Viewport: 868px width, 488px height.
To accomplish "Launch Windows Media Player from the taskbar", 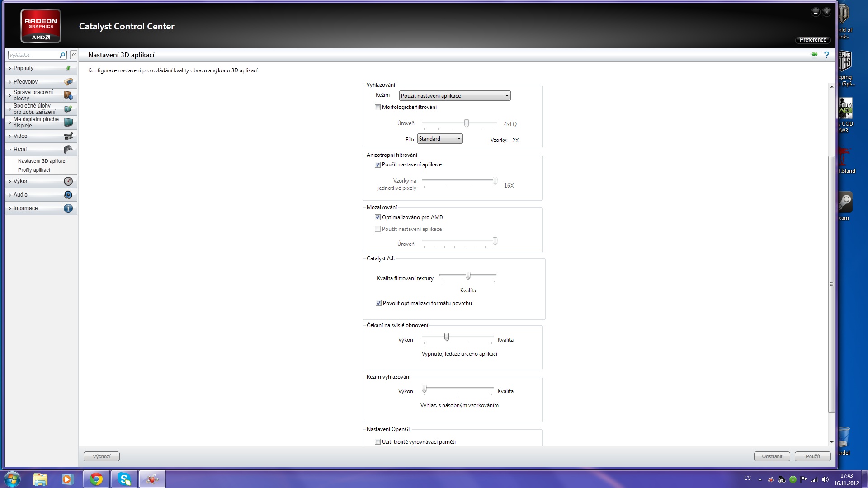I will pyautogui.click(x=67, y=479).
